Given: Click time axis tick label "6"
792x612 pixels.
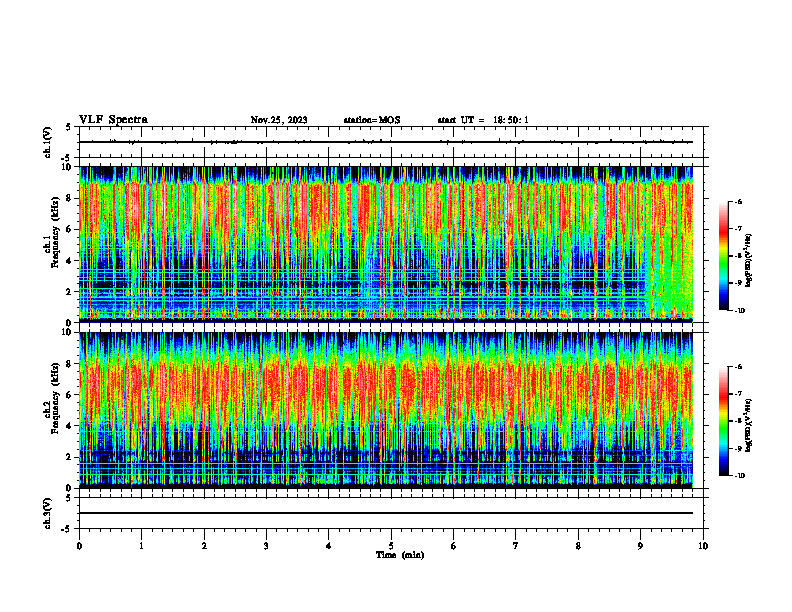Looking at the screenshot, I should click(453, 546).
